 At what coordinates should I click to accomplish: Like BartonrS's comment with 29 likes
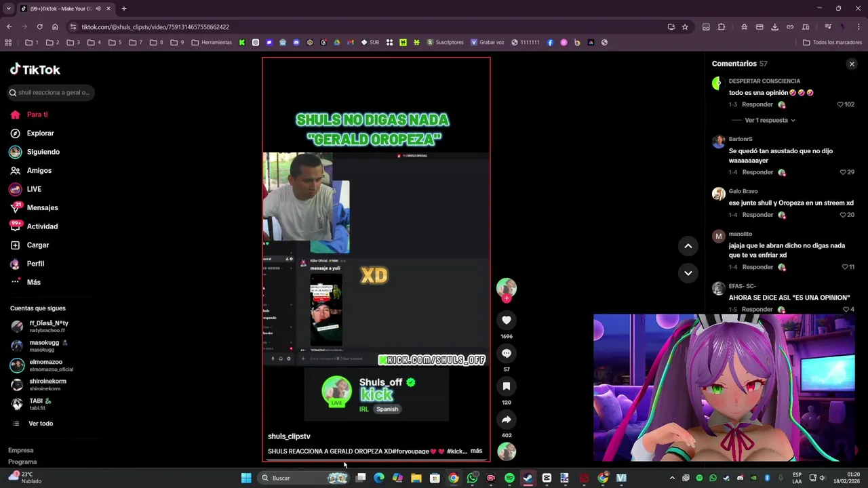843,172
